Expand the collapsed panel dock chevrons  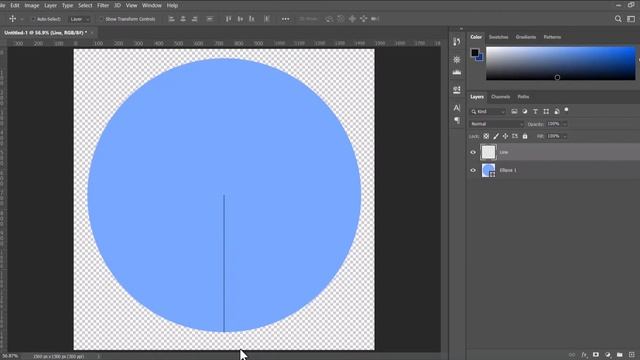(461, 29)
